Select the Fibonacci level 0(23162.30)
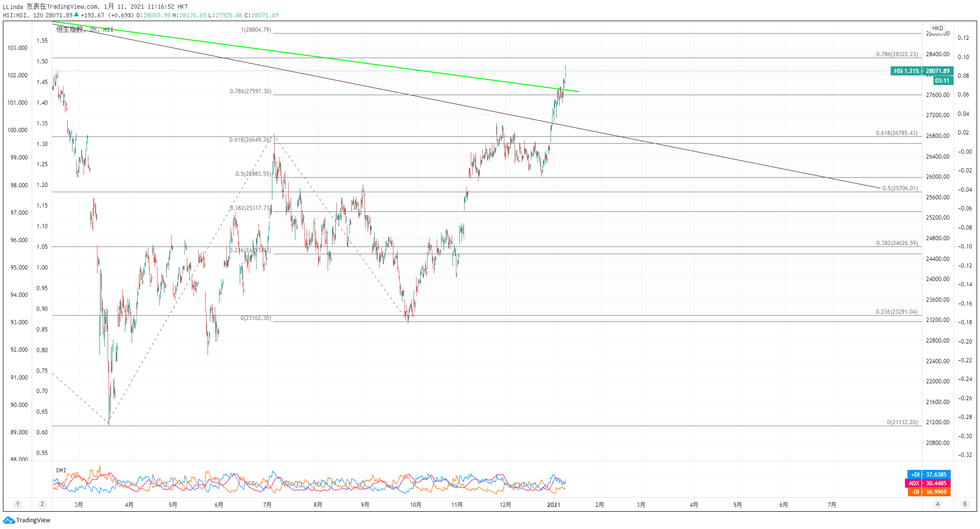980x529 pixels. (x=256, y=318)
